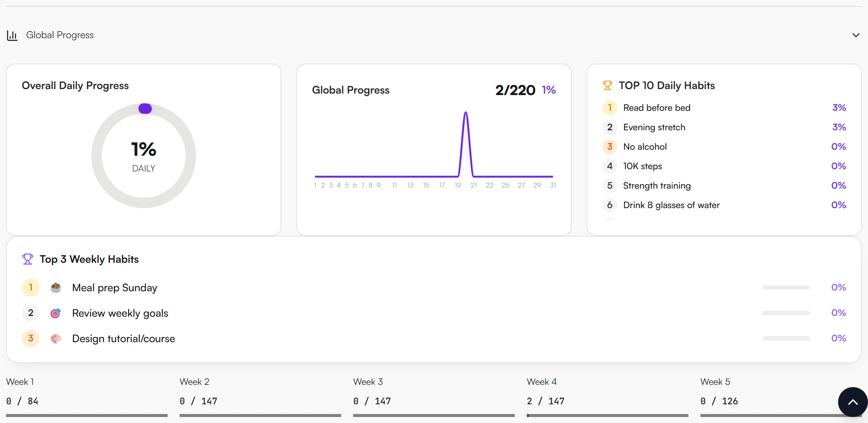868x423 pixels.
Task: Click rank badge 5 beside Strength training
Action: 610,186
